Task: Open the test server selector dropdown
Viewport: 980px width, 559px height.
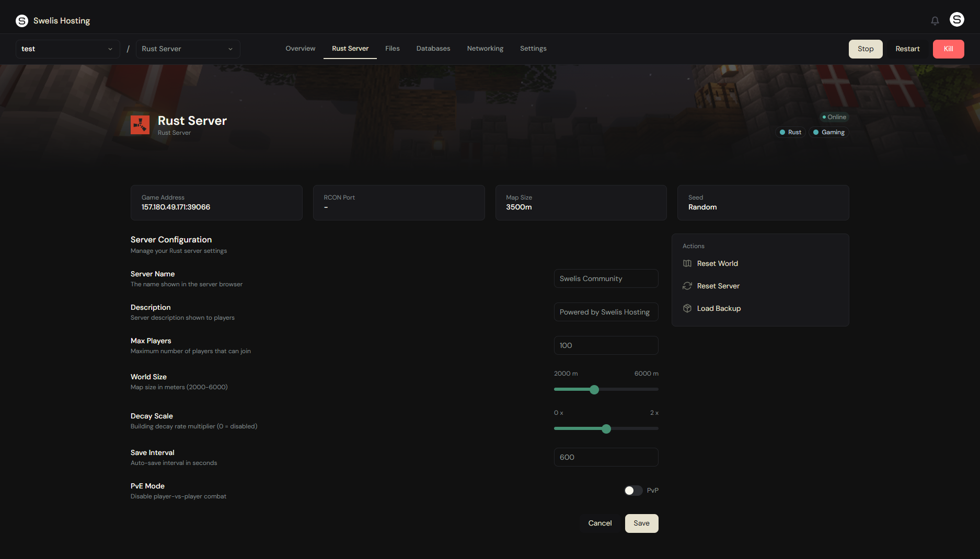Action: [67, 49]
